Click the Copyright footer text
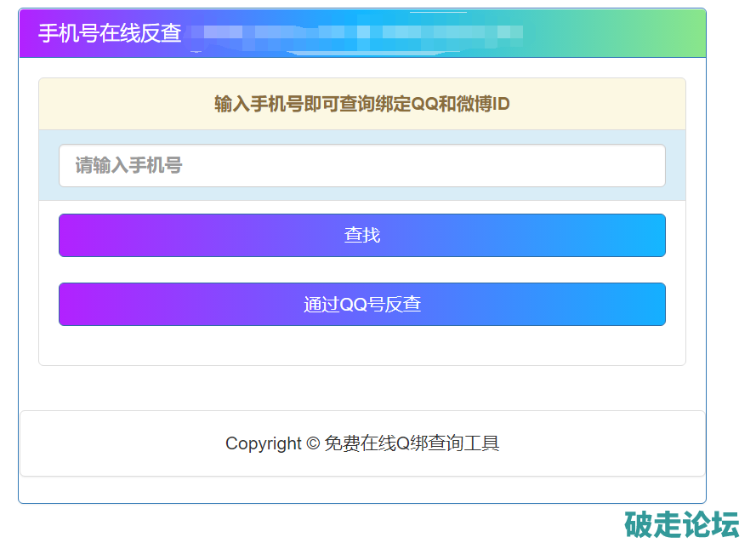756x543 pixels. 361,443
